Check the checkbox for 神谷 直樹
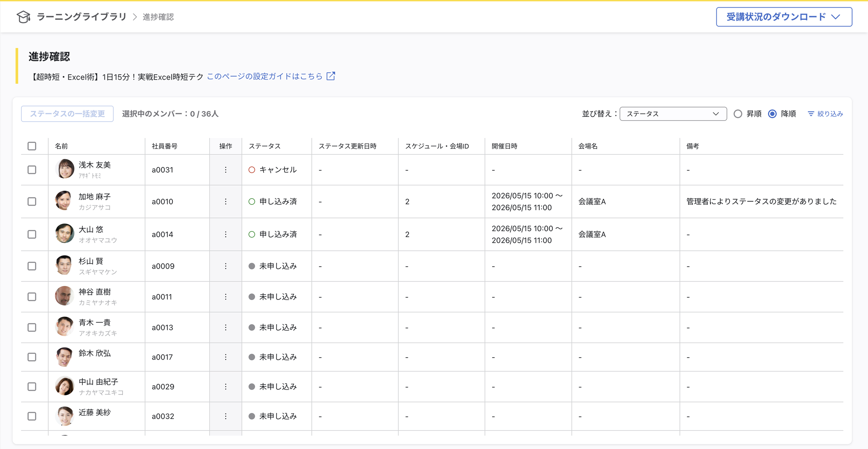Viewport: 868px width, 449px height. click(x=32, y=297)
